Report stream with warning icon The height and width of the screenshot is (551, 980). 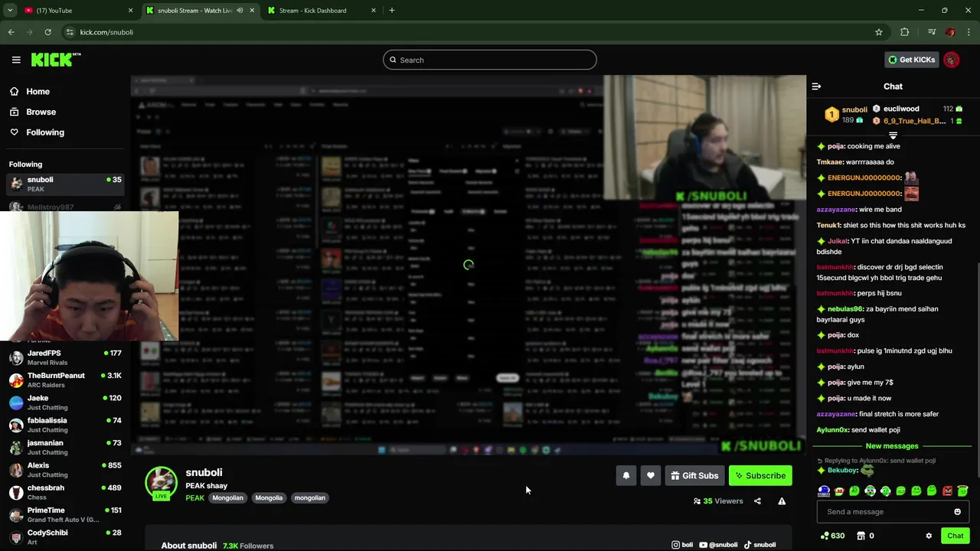(782, 501)
